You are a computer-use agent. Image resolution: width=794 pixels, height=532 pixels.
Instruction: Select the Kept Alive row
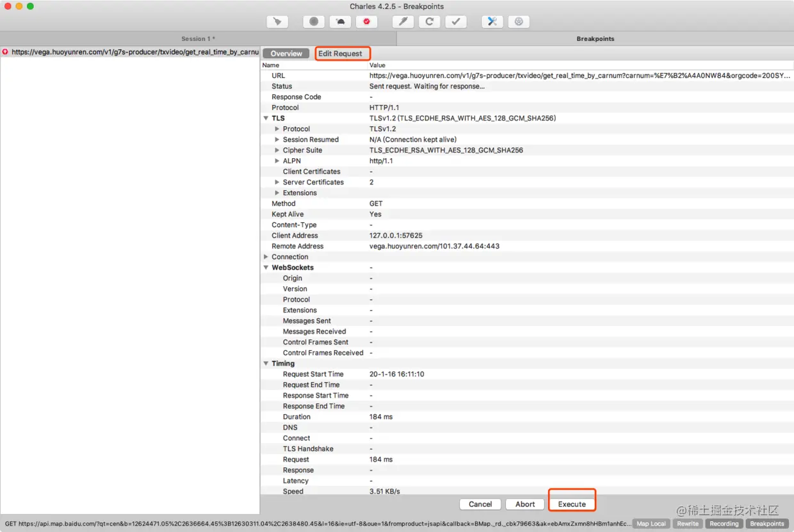click(527, 214)
